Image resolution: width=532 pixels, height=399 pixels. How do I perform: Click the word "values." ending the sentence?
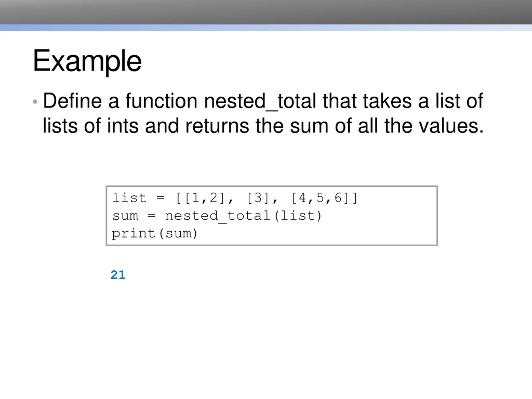pyautogui.click(x=451, y=126)
